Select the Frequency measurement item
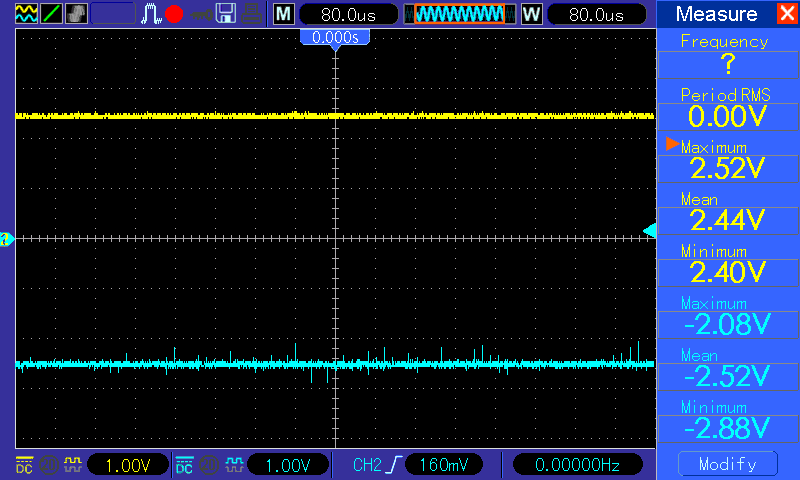Viewport: 800px width, 480px height. 728,56
